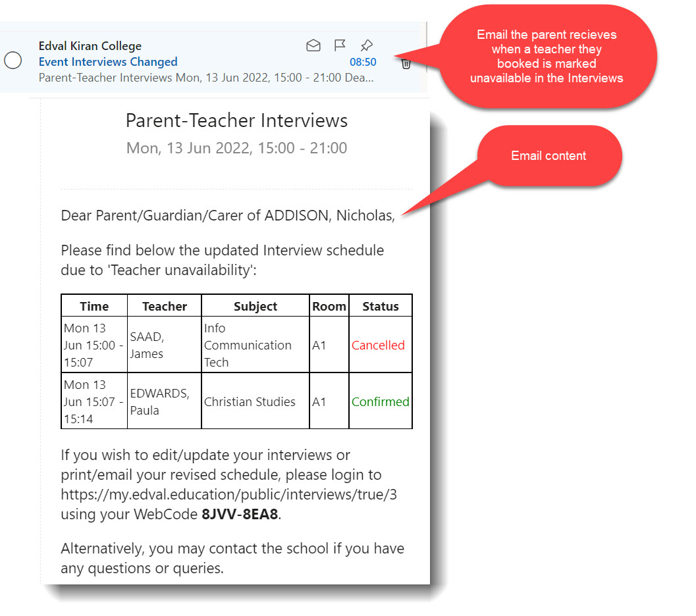Select the email using its round checkbox

pyautogui.click(x=13, y=61)
